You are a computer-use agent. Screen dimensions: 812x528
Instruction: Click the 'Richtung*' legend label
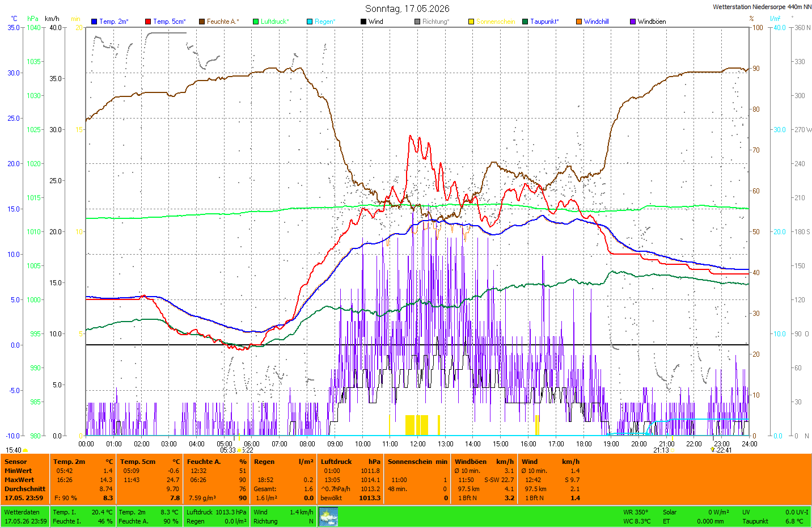[x=436, y=22]
